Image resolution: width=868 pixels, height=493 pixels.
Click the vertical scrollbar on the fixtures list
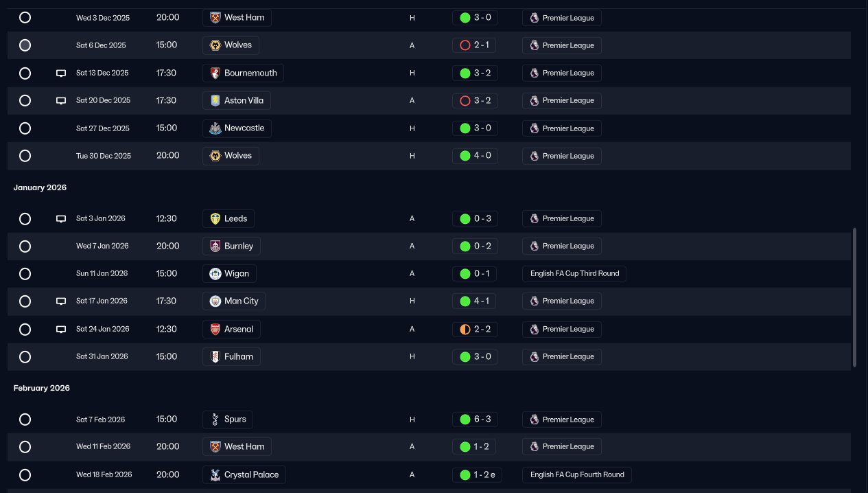pyautogui.click(x=854, y=297)
